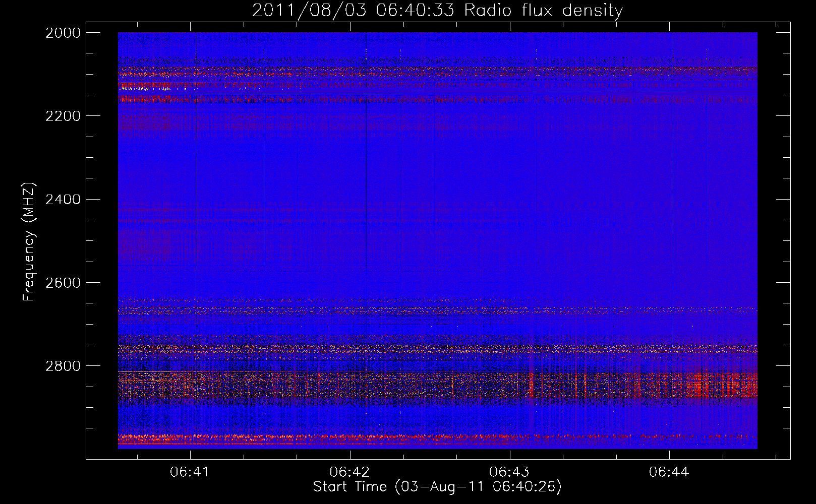Select the 2800 frequency tick label
The width and height of the screenshot is (816, 504).
coord(63,366)
